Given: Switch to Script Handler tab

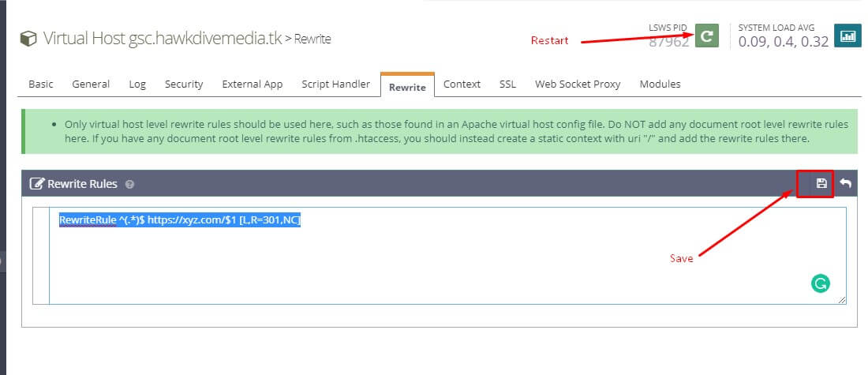Looking at the screenshot, I should click(x=335, y=84).
